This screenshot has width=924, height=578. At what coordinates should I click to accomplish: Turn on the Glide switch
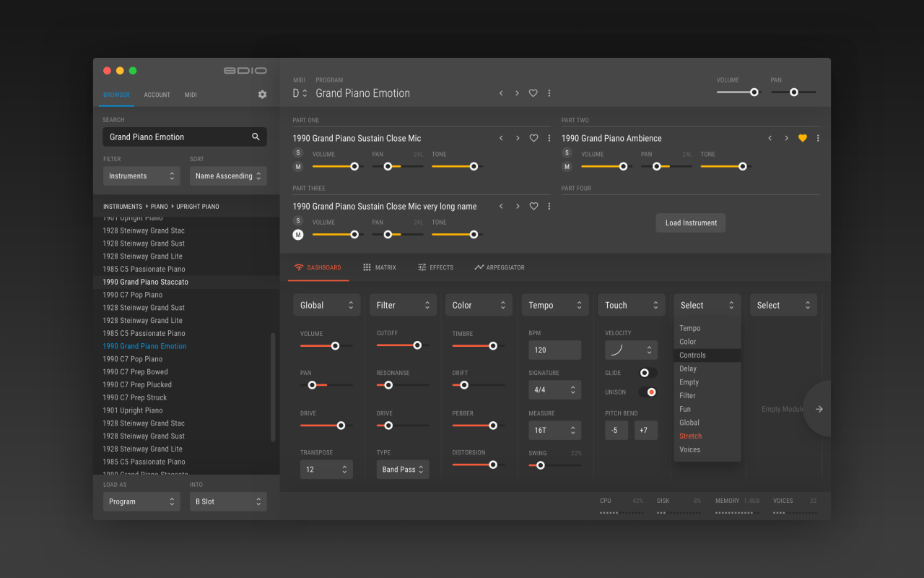click(x=648, y=373)
